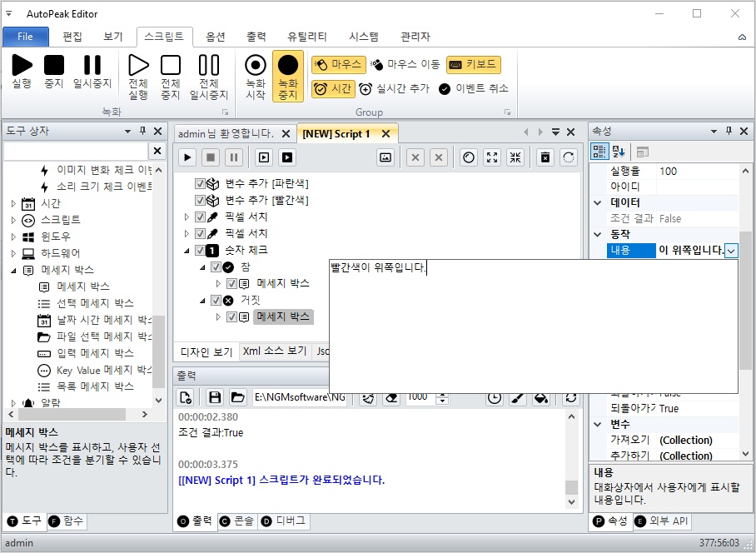Click the expand-all arrows icon in script toolbar

(492, 157)
